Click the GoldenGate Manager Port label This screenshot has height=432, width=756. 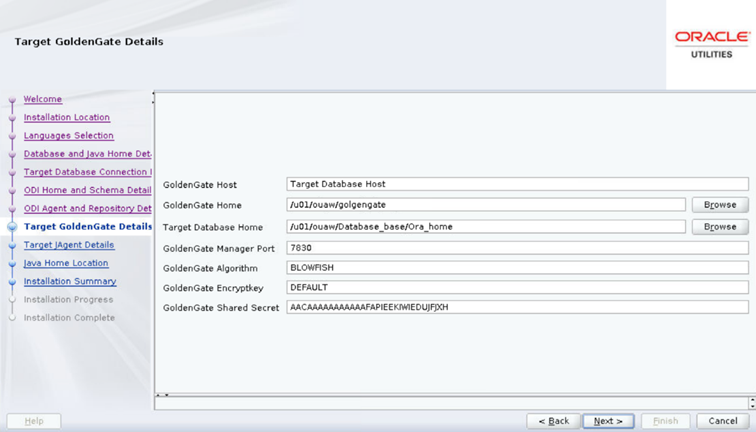pyautogui.click(x=219, y=249)
